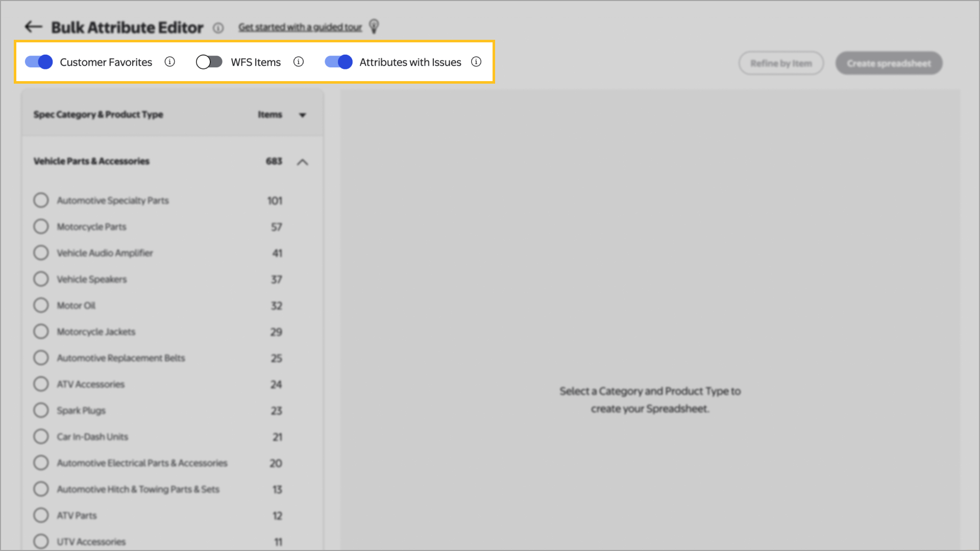View info about Attributes with Issues
Image resolution: width=980 pixels, height=551 pixels.
[476, 62]
